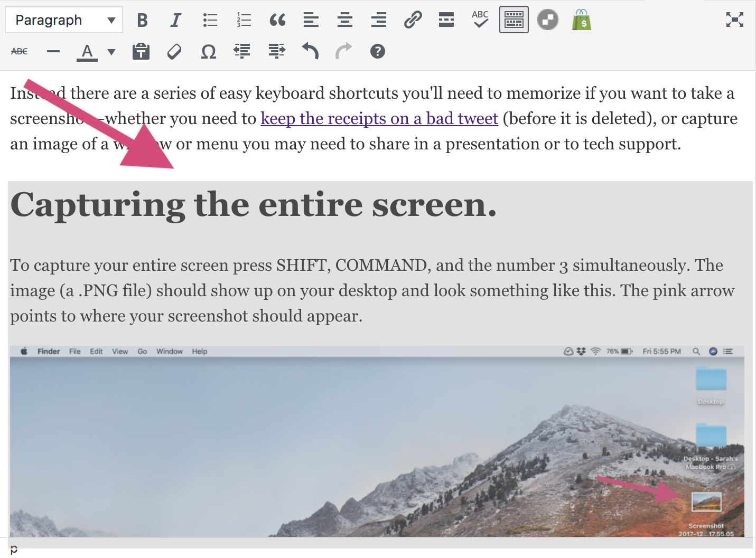Screen dimensions: 756x558
Task: Open the Paragraph format dropdown
Action: [64, 21]
